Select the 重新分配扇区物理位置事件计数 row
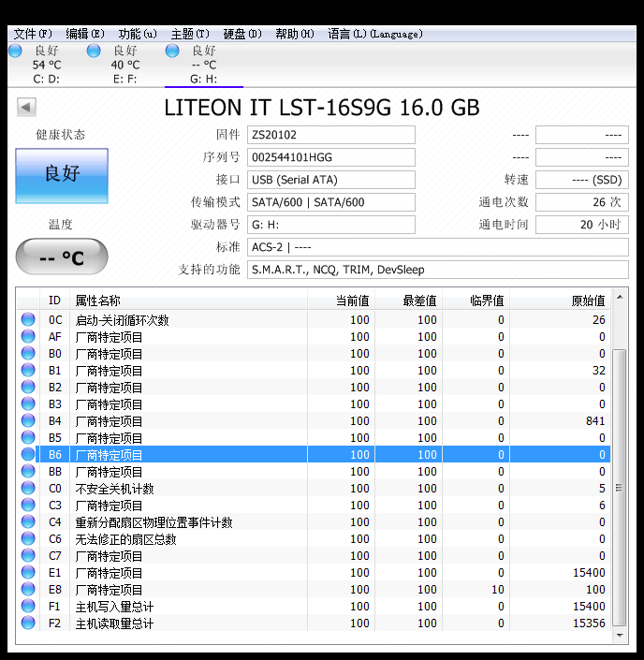The image size is (644, 660). (x=314, y=522)
